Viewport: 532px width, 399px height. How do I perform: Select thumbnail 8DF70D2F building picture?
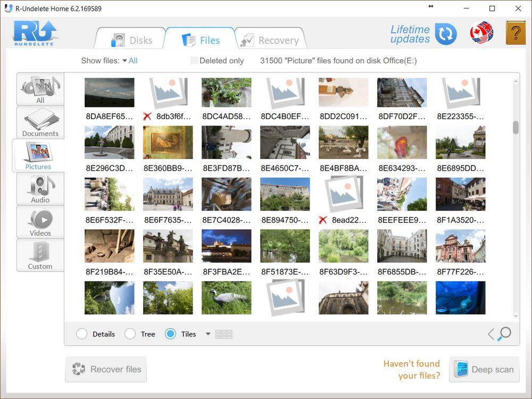402,92
